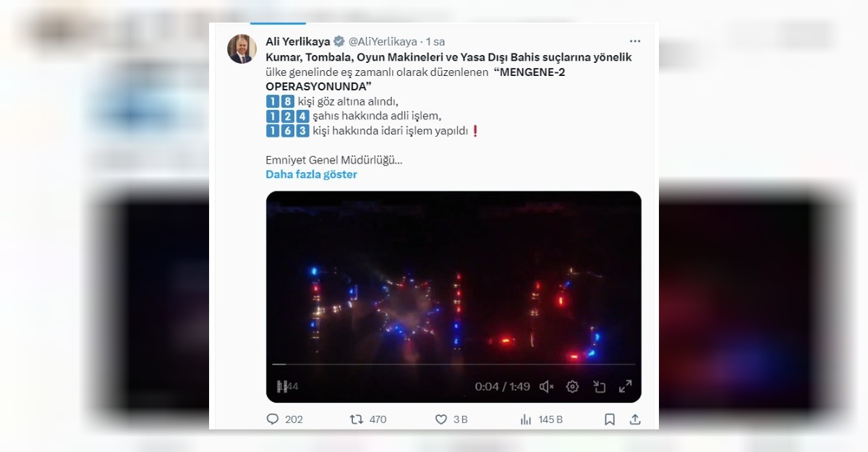
Task: Bookmark this tweet
Action: 610,419
